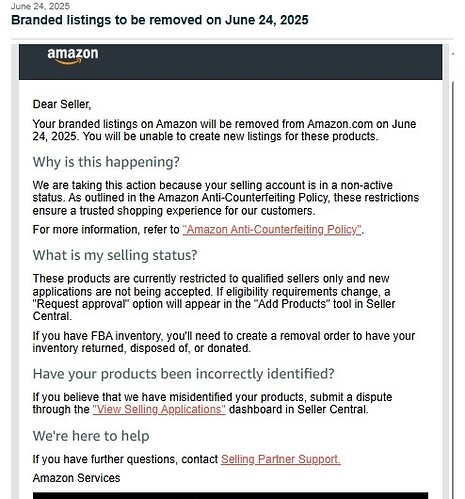Click the "We're here to help" heading
Viewport: 465px width, 499px height.
[91, 436]
